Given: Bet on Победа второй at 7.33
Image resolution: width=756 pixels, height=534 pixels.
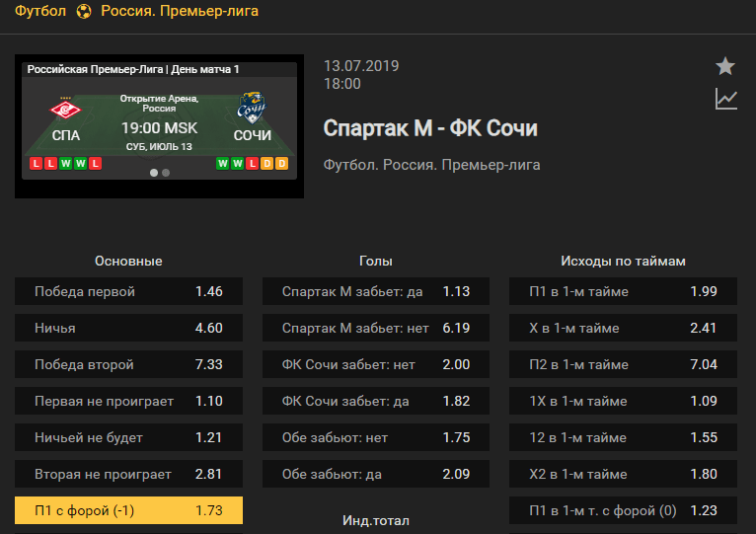Looking at the screenshot, I should (128, 364).
